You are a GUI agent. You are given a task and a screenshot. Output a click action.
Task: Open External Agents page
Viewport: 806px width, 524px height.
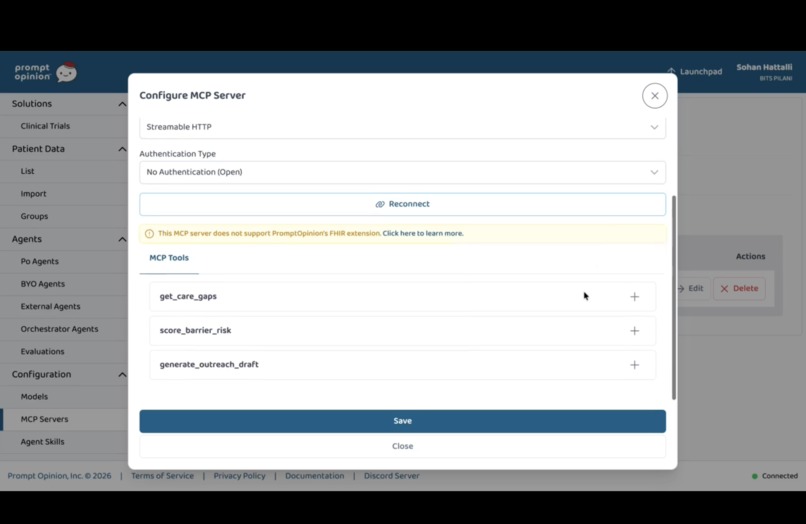click(x=50, y=306)
